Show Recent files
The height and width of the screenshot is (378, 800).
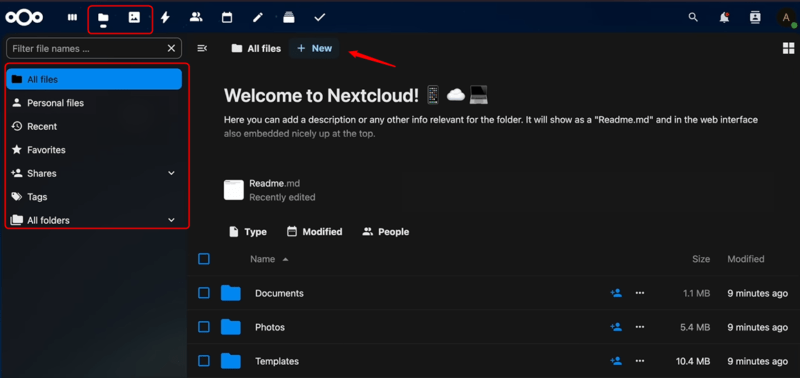(x=94, y=126)
